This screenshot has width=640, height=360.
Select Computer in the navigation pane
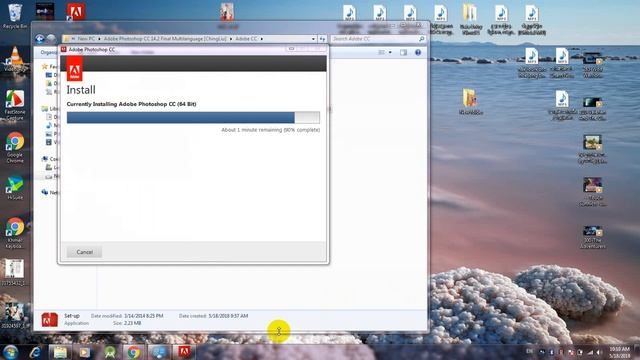click(x=50, y=159)
